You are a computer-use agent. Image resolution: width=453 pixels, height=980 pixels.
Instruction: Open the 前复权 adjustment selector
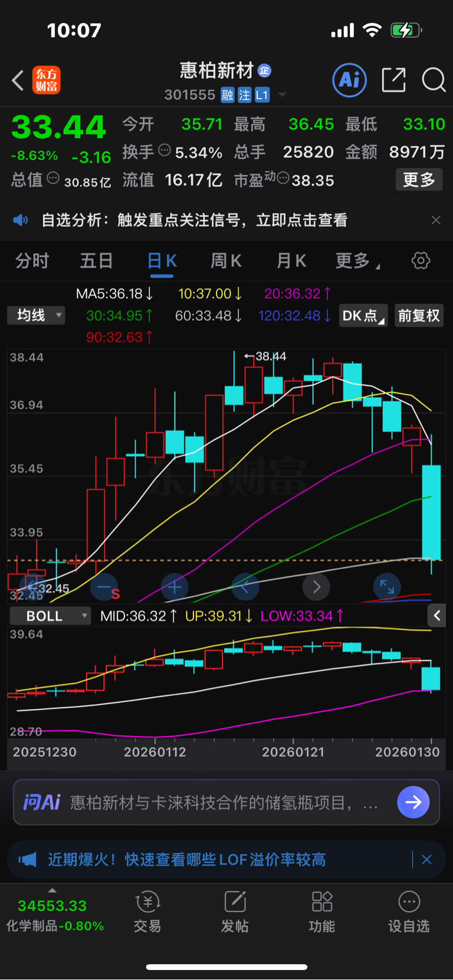tap(419, 315)
